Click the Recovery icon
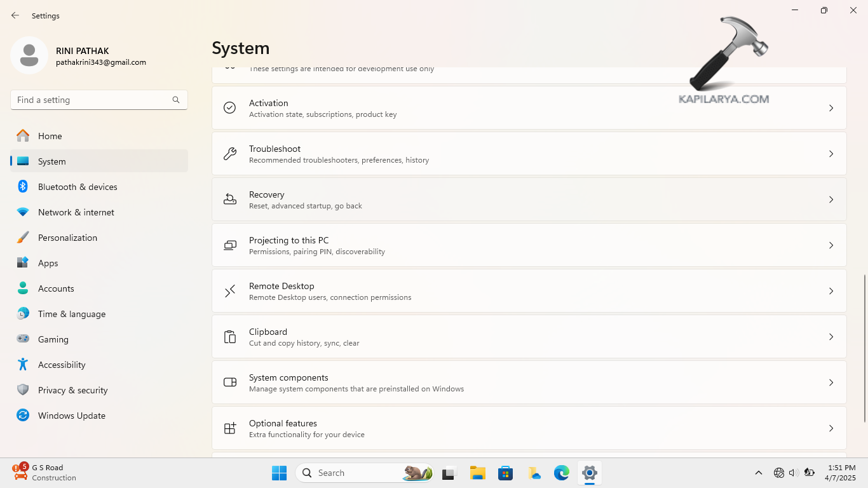This screenshot has height=488, width=868. tap(230, 200)
